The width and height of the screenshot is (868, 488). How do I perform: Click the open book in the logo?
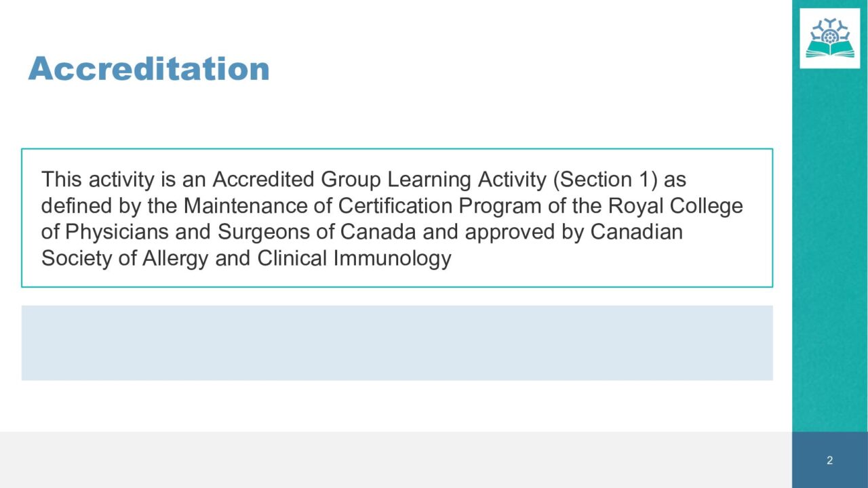[829, 49]
